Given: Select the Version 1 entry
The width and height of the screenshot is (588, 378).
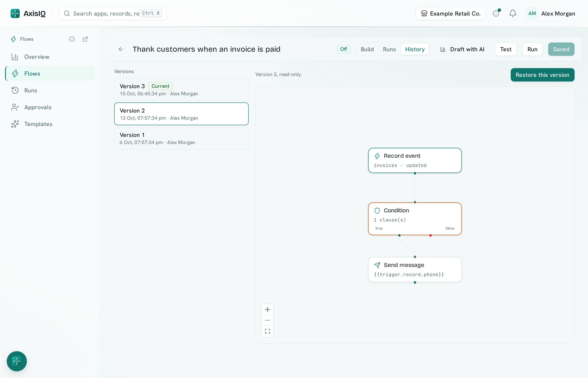Looking at the screenshot, I should pyautogui.click(x=181, y=138).
